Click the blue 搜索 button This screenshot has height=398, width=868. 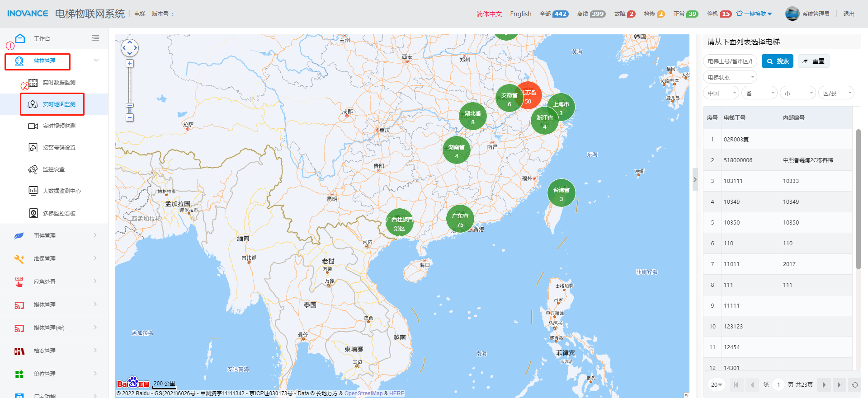coord(778,61)
